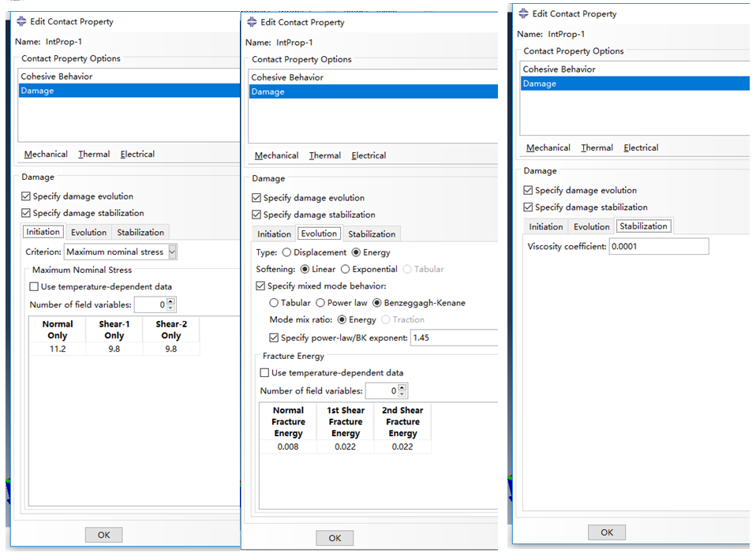Screen dimensions: 756x560
Task: Click Viscosity coefficient field showing 0.0001
Action: coord(659,246)
